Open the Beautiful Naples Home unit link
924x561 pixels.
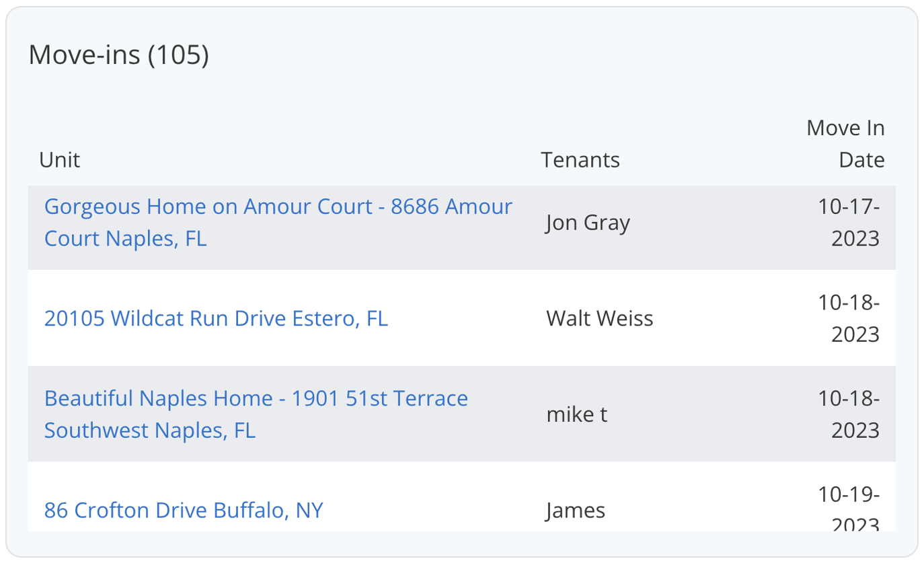(x=256, y=398)
